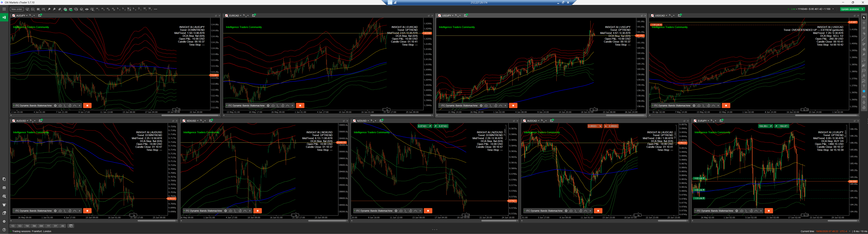Open EURJPY symbol dropdown

[703, 120]
